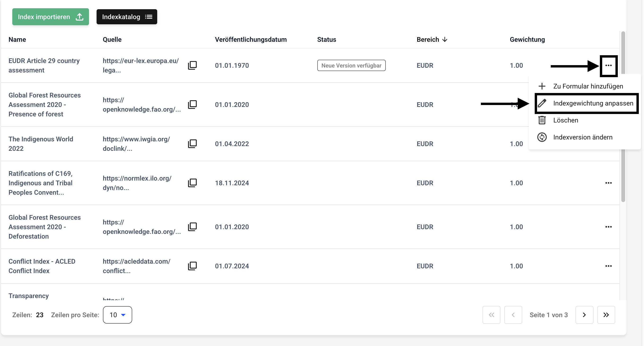Image resolution: width=644 pixels, height=346 pixels.
Task: Open actions menu for Deforestation assessment row
Action: (608, 227)
